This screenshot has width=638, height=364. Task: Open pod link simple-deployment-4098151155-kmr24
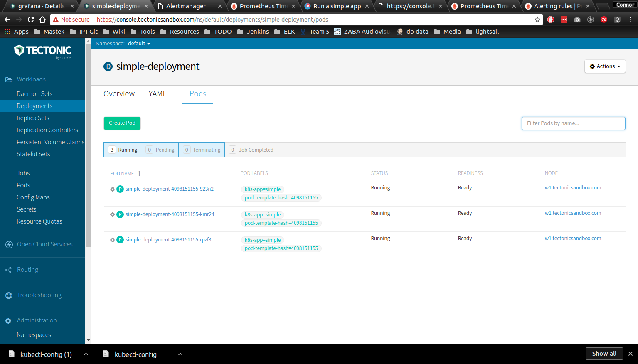(170, 214)
